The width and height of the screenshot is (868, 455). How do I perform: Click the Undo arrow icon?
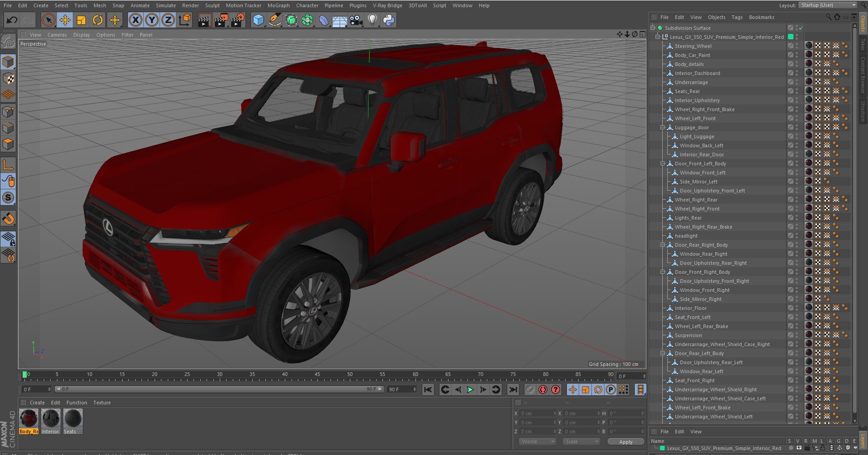(12, 20)
